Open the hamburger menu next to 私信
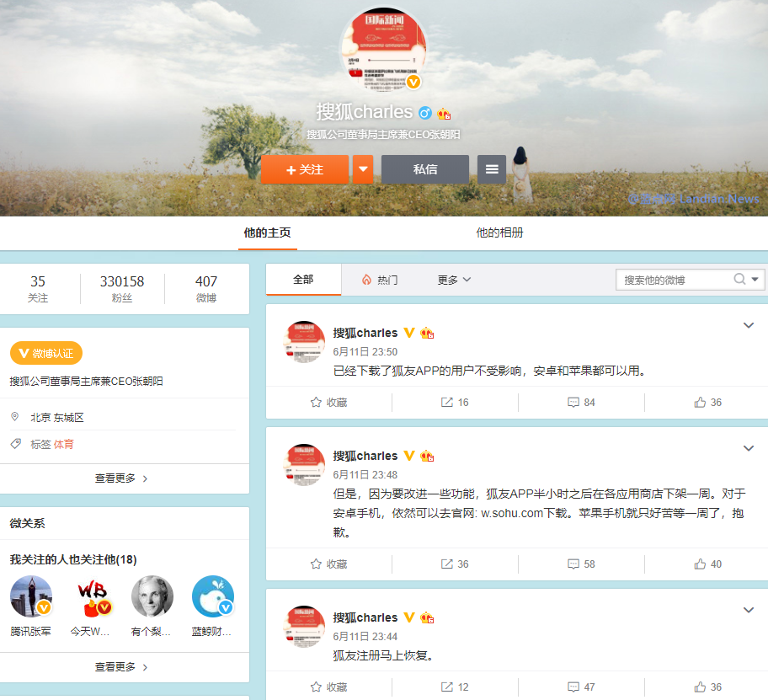Viewport: 768px width, 700px height. coord(492,169)
